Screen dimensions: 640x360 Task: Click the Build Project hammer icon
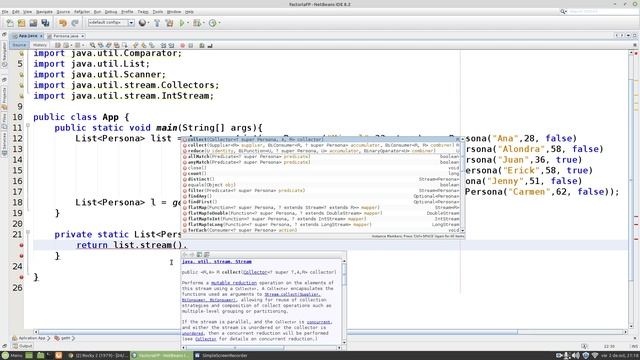pyautogui.click(x=157, y=23)
